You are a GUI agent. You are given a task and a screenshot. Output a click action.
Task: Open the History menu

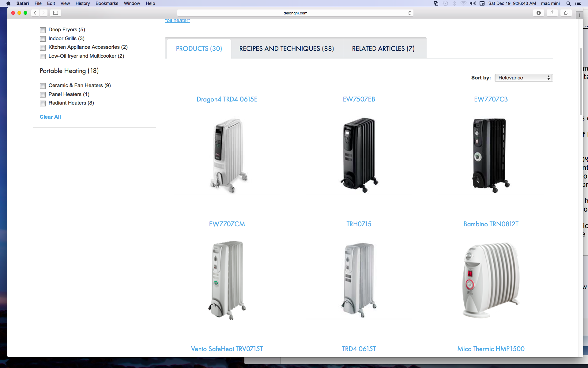pos(83,3)
